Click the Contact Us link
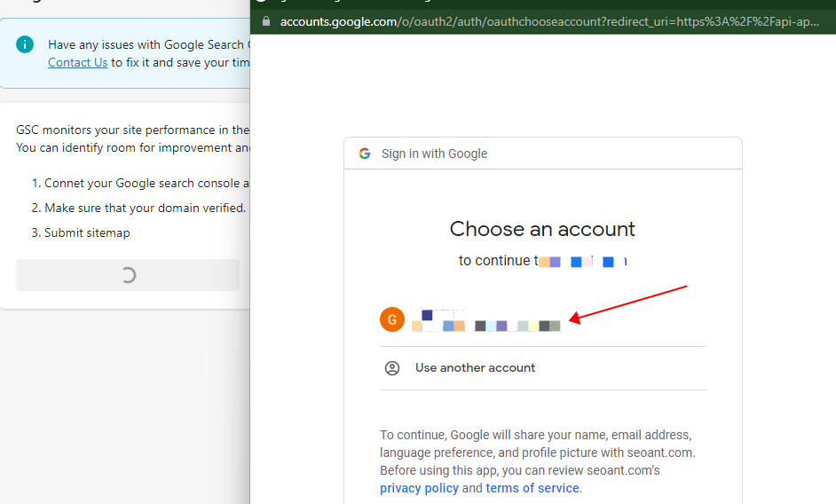 pyautogui.click(x=78, y=62)
